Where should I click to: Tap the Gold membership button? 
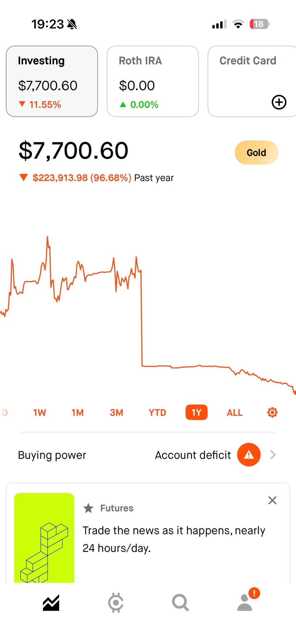click(x=256, y=152)
